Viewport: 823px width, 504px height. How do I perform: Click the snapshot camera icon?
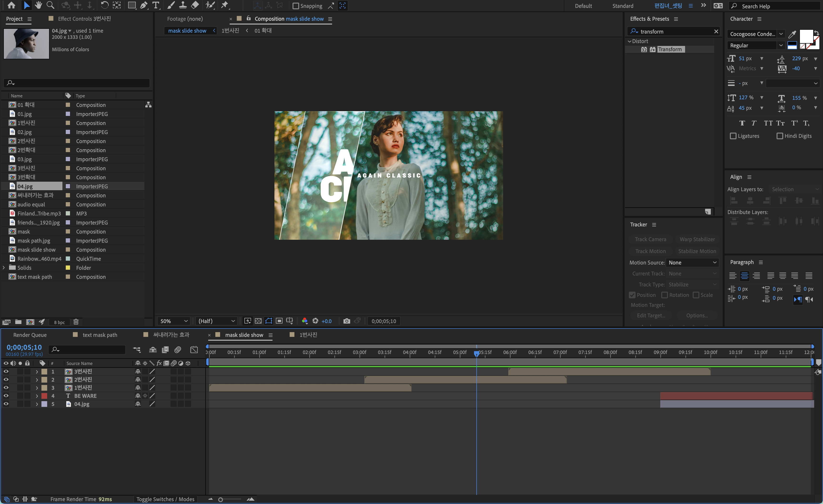pos(346,321)
